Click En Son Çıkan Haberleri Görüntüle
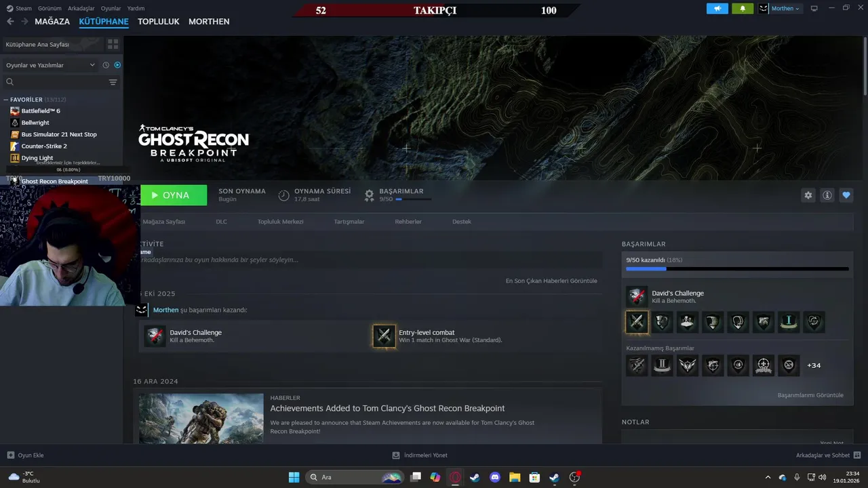 551,281
